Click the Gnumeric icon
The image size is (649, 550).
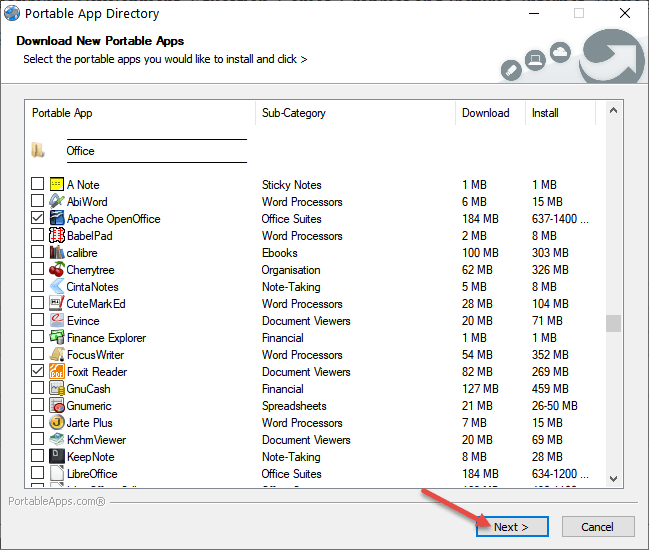coord(57,405)
